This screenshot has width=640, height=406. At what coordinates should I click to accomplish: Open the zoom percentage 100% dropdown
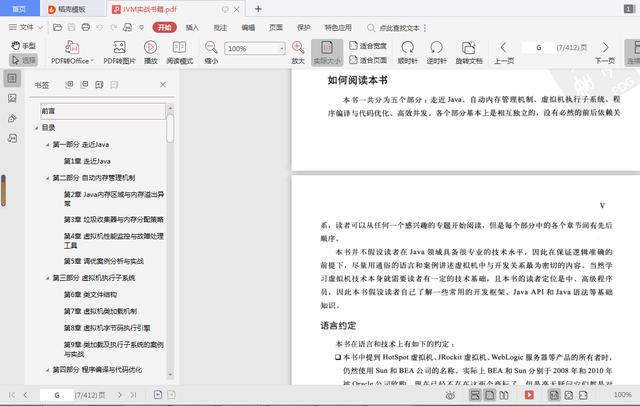(x=282, y=49)
